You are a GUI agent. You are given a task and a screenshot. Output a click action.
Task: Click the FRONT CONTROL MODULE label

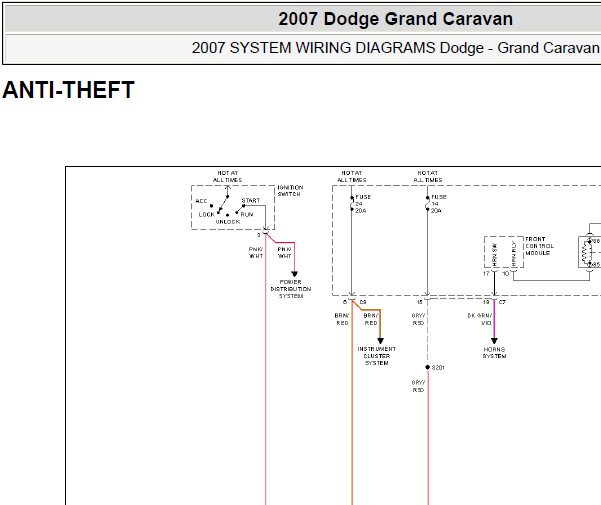[539, 246]
